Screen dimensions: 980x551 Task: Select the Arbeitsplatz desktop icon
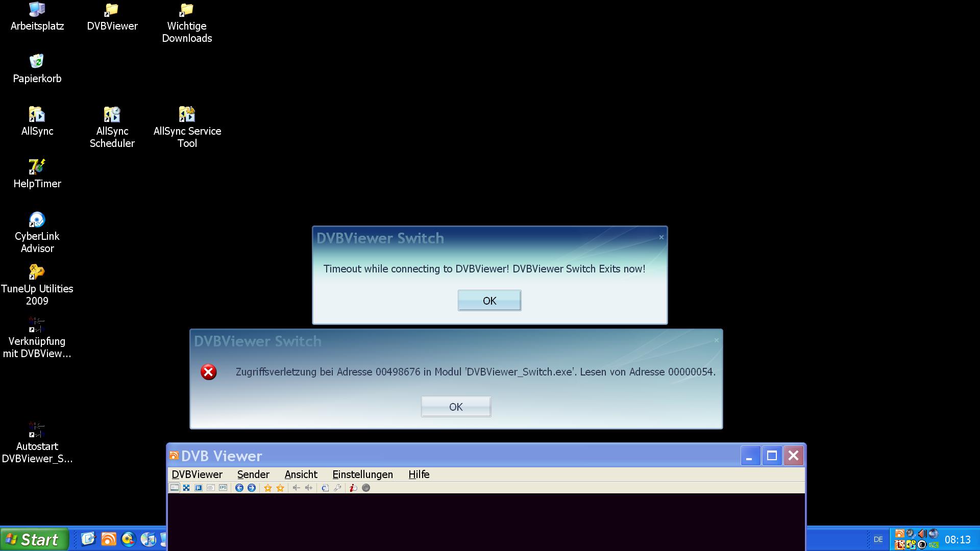(37, 17)
